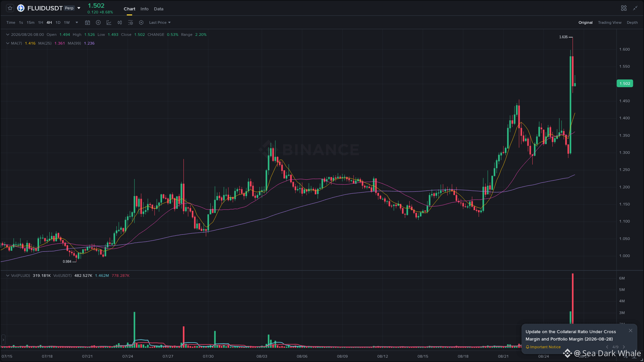Select the 1D interval
Viewport: 644px width, 362px height.
click(58, 22)
